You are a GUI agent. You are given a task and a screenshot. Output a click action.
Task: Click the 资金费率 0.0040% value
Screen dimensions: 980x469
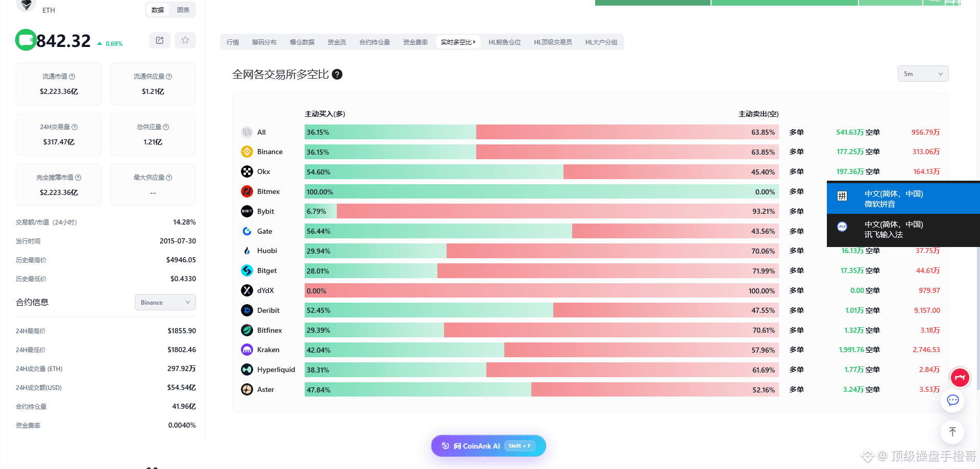[182, 425]
